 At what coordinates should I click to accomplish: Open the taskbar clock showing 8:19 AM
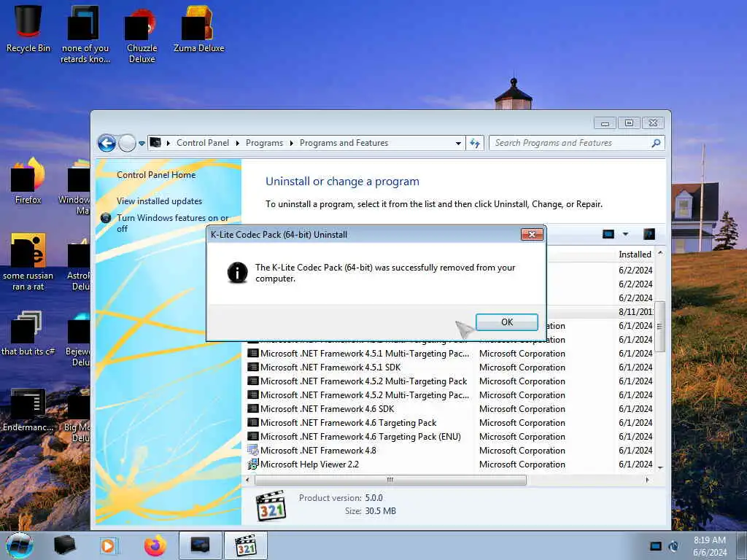[709, 545]
